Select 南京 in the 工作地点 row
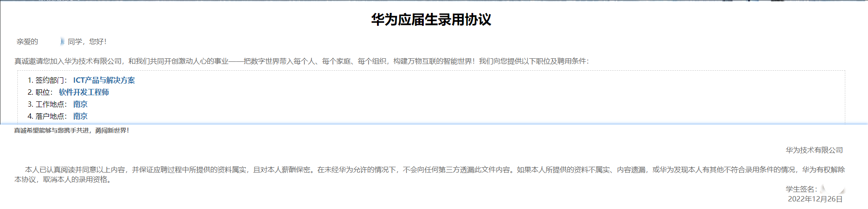The width and height of the screenshot is (868, 209). click(x=80, y=104)
